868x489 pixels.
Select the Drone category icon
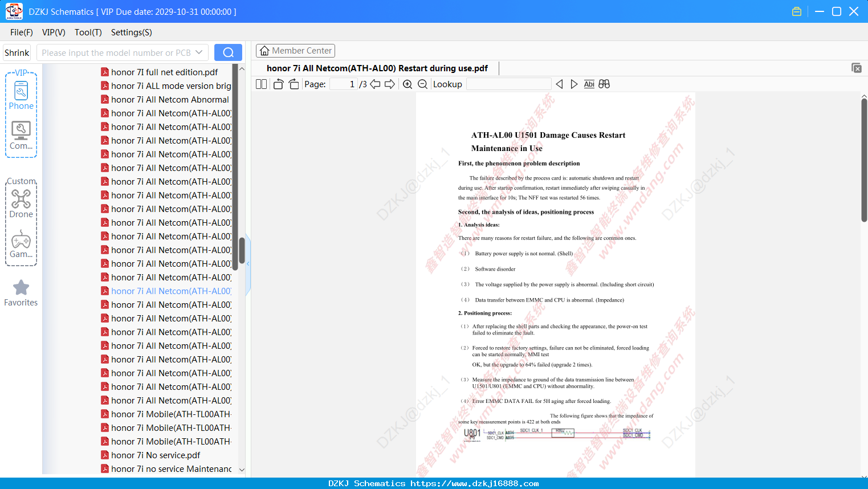pyautogui.click(x=21, y=203)
